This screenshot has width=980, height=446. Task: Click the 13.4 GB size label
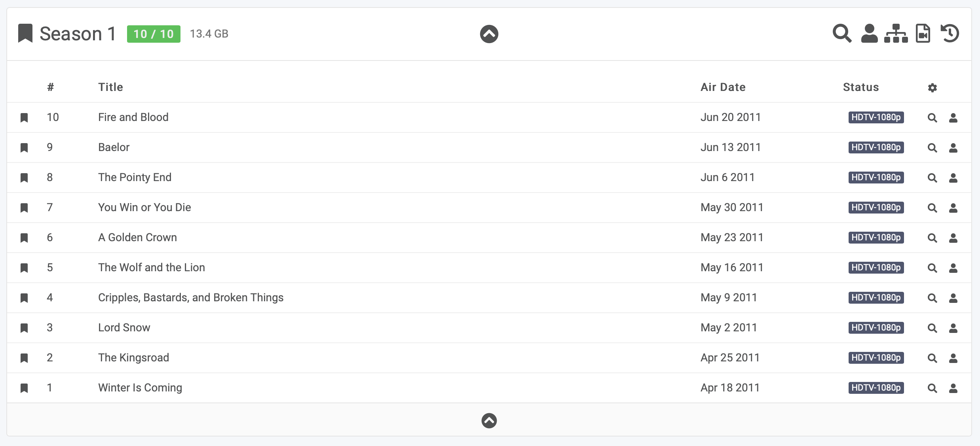point(209,34)
